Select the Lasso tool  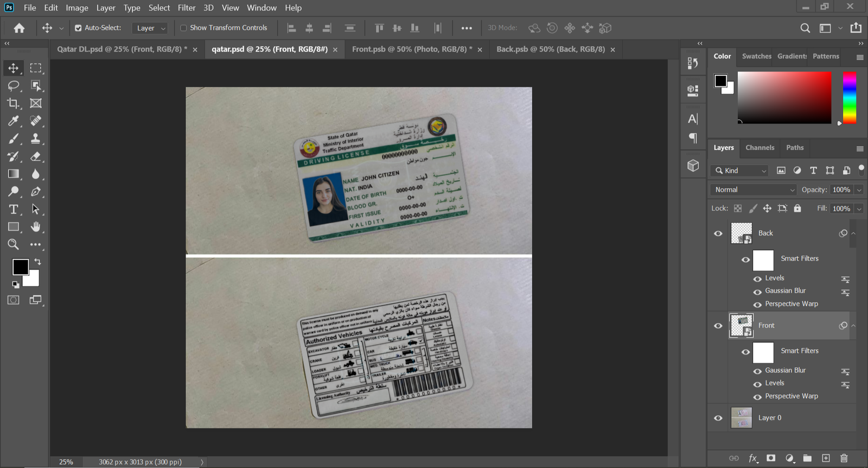[14, 86]
